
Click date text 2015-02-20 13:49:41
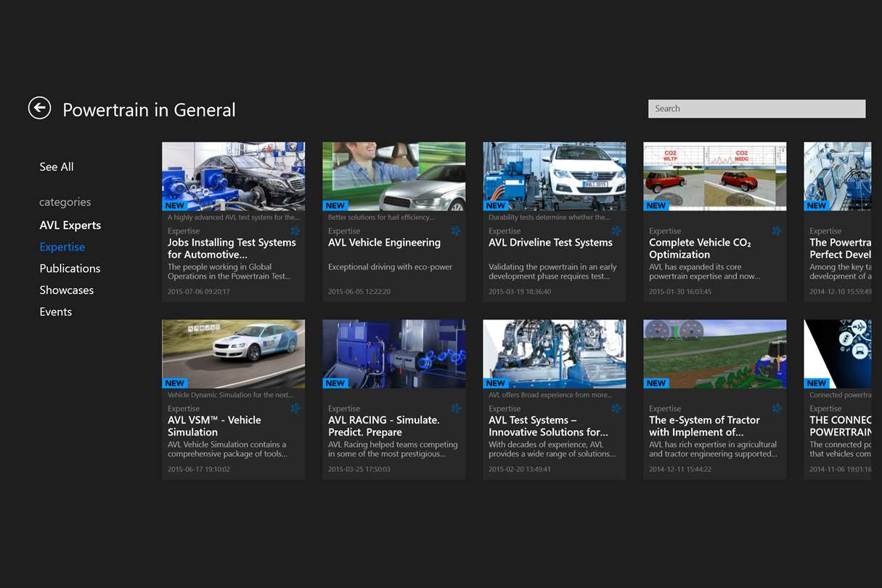tap(520, 470)
